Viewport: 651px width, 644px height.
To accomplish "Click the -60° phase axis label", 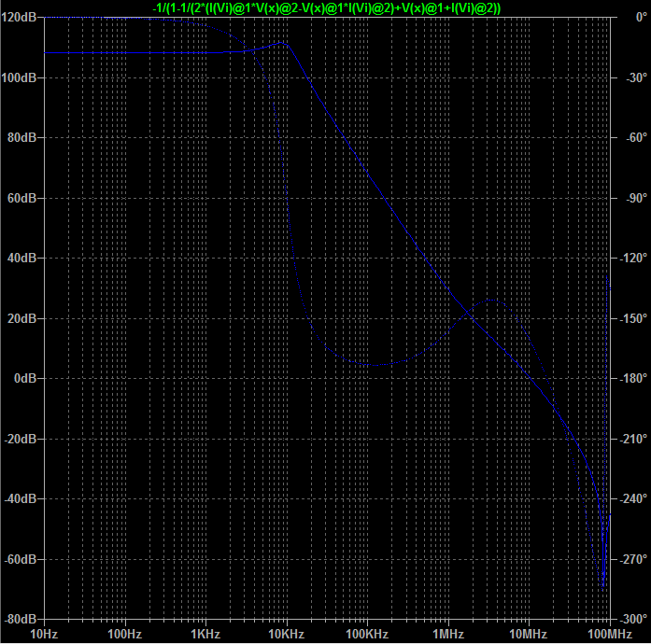I will click(636, 138).
